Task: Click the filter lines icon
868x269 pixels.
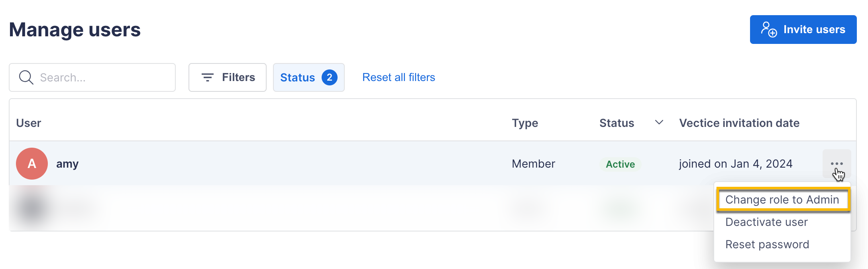Action: click(207, 77)
